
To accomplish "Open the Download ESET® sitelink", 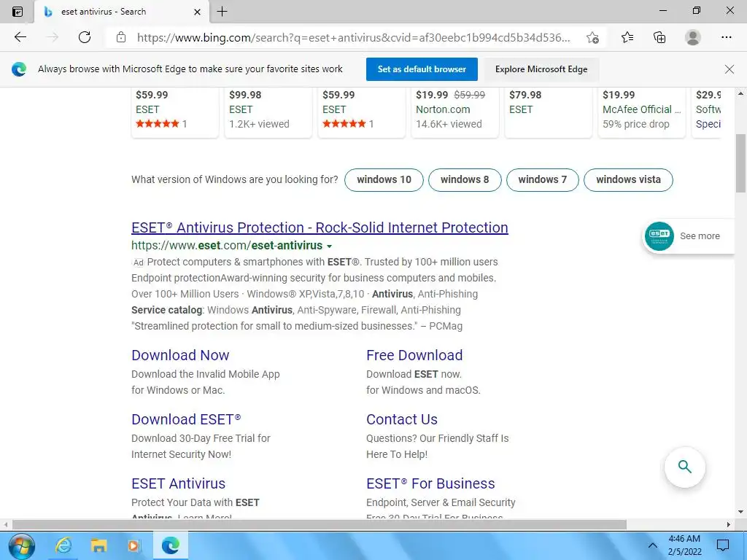I will pos(186,419).
